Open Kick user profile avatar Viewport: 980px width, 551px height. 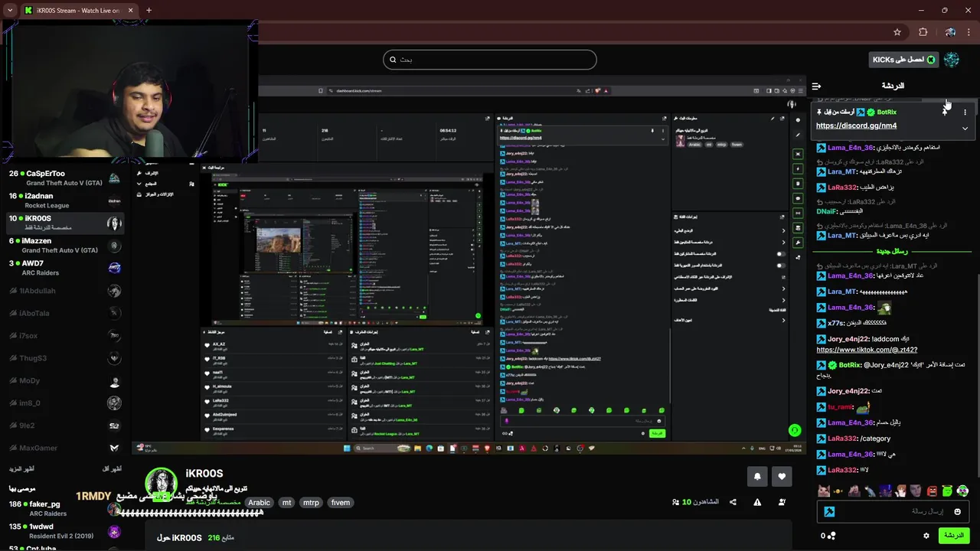pyautogui.click(x=952, y=60)
